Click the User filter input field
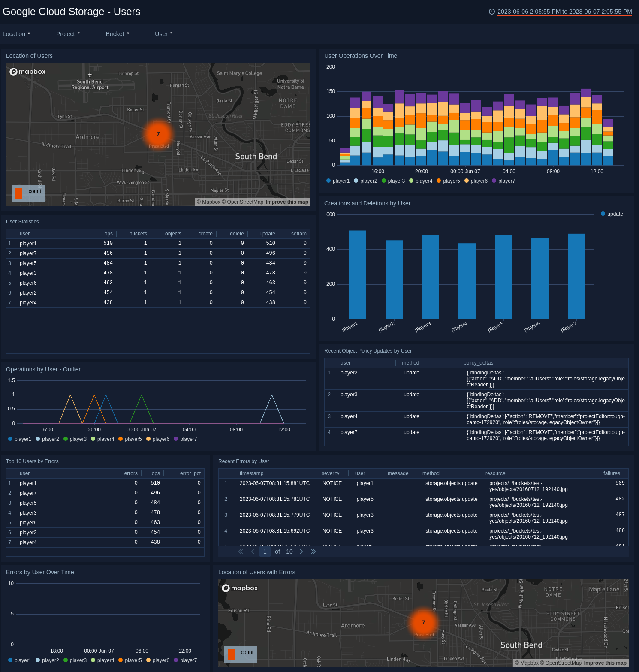Viewport: 639px width, 672px height. (x=181, y=34)
